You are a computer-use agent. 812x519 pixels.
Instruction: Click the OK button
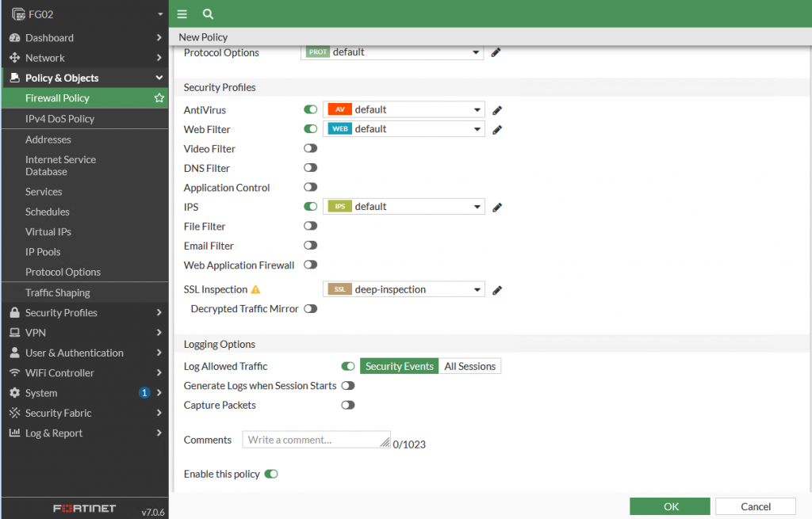pos(670,506)
